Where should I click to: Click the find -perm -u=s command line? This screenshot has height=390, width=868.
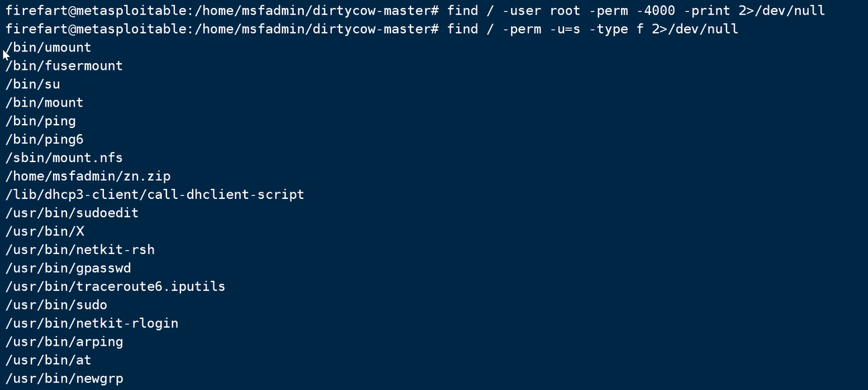pos(592,29)
